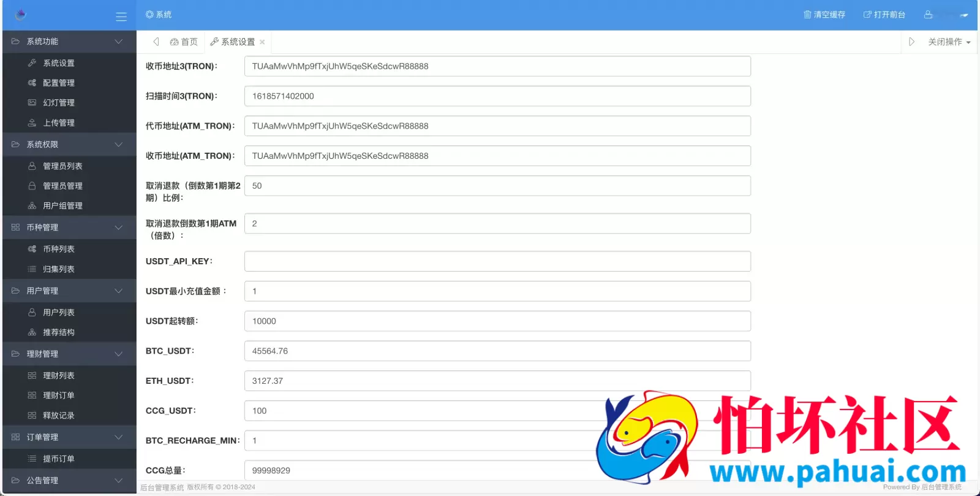
Task: Click the gears icon beside 币种列表
Action: (x=32, y=249)
